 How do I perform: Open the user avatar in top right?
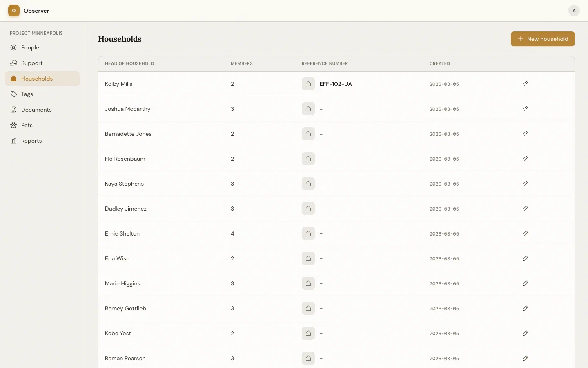click(x=574, y=11)
